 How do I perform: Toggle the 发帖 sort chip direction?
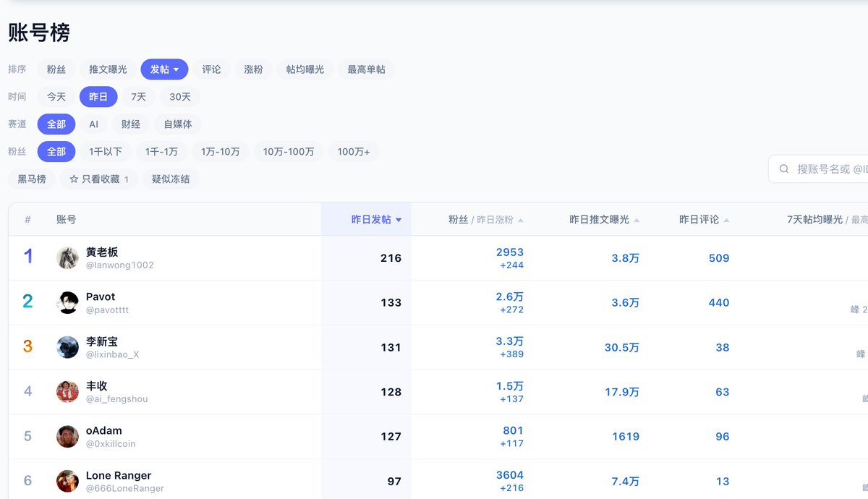(x=164, y=69)
